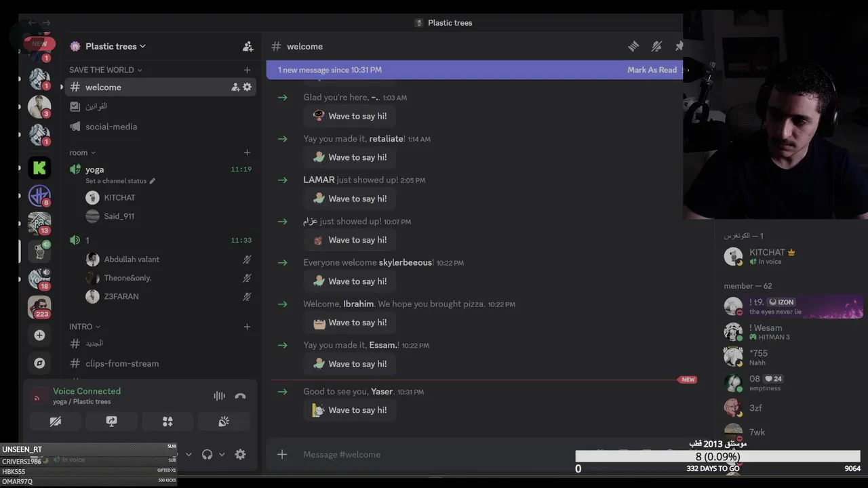
Task: Open the welcome channel in channel list
Action: pyautogui.click(x=160, y=87)
